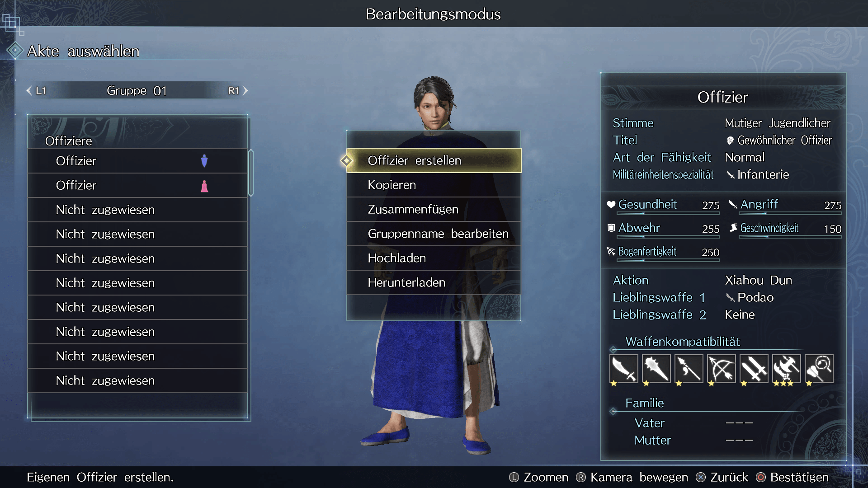Click the blue male officer figure icon

204,161
